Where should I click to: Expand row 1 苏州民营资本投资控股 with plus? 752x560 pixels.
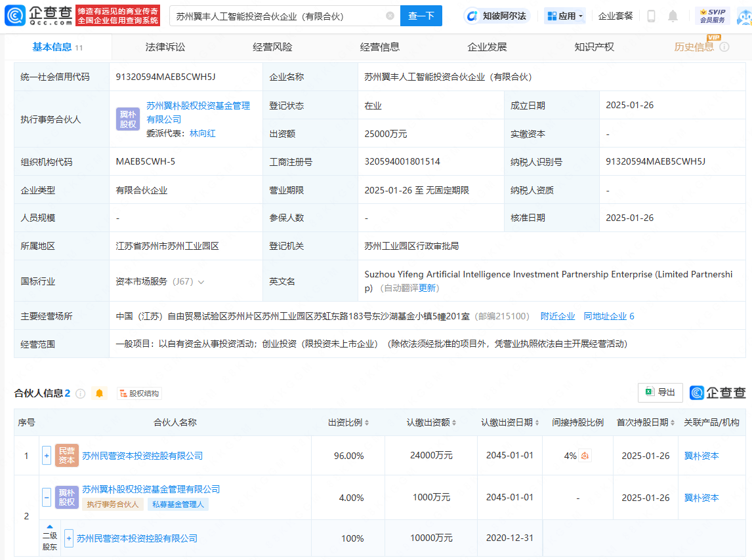[47, 456]
